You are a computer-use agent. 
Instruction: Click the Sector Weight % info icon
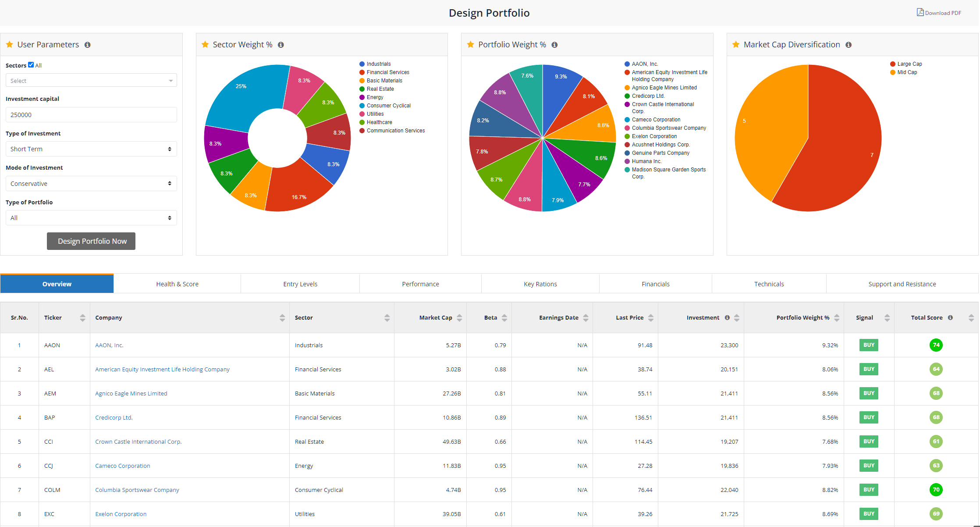click(x=281, y=45)
